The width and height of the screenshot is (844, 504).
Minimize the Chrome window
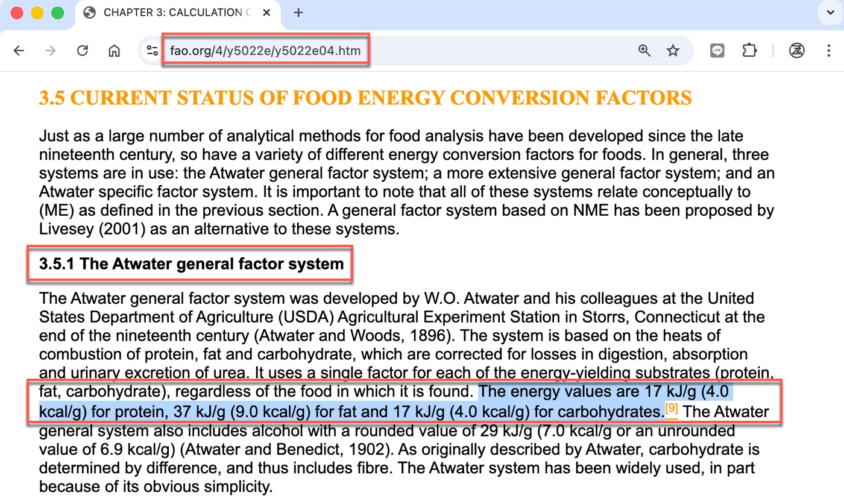[x=37, y=13]
